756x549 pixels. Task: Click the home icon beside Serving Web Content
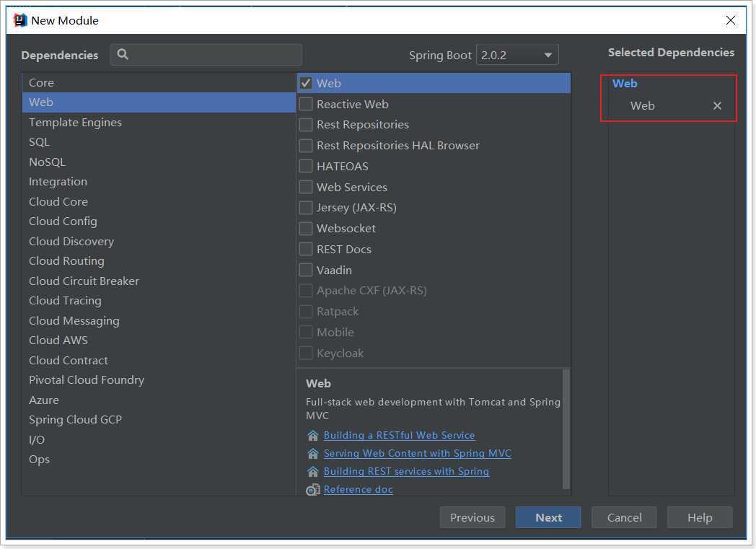(x=313, y=454)
